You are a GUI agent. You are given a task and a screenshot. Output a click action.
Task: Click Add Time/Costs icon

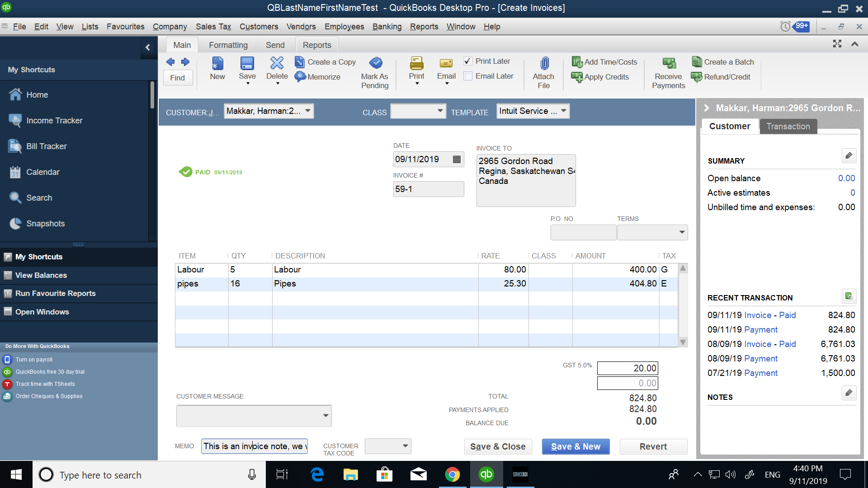pyautogui.click(x=577, y=62)
